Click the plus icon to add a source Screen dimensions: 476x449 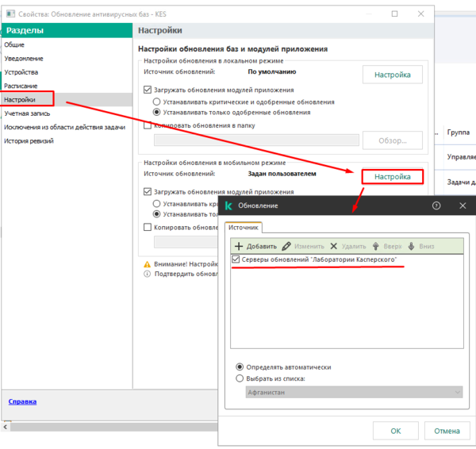click(x=239, y=246)
